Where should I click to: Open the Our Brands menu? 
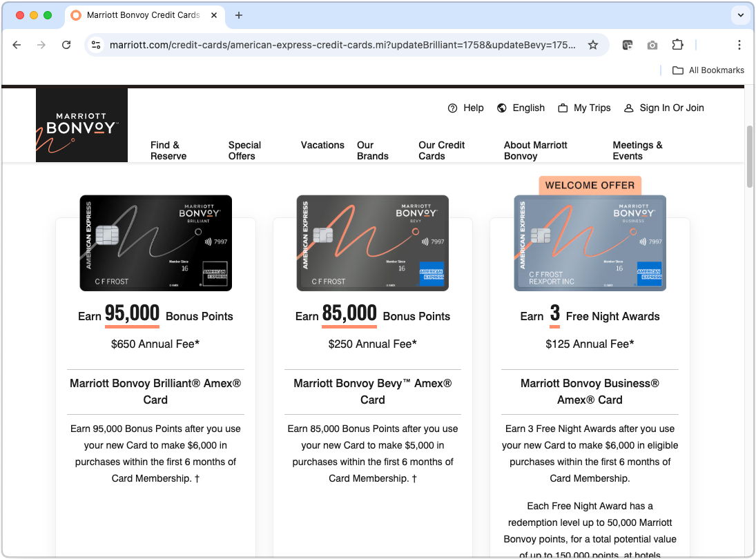point(373,150)
